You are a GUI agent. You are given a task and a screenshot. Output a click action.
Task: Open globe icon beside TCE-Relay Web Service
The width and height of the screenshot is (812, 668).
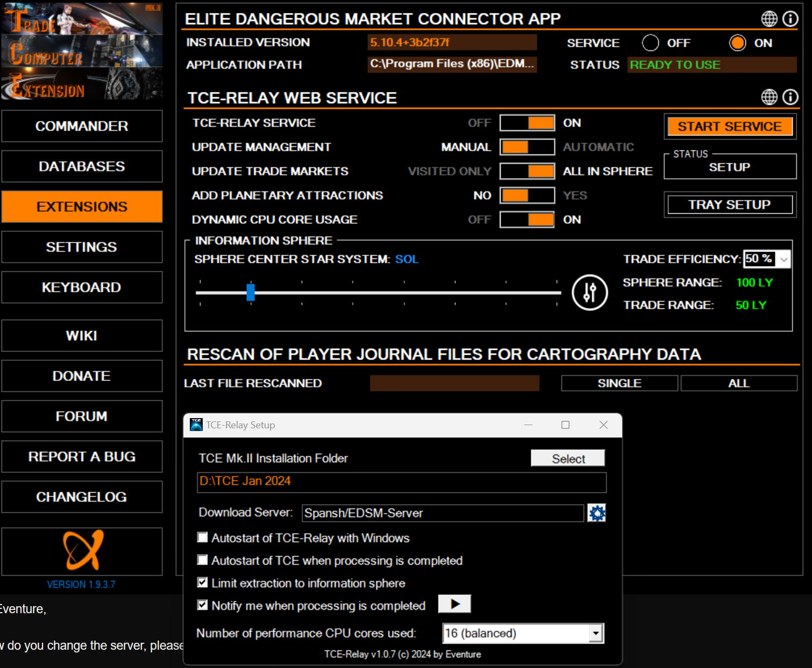point(769,97)
